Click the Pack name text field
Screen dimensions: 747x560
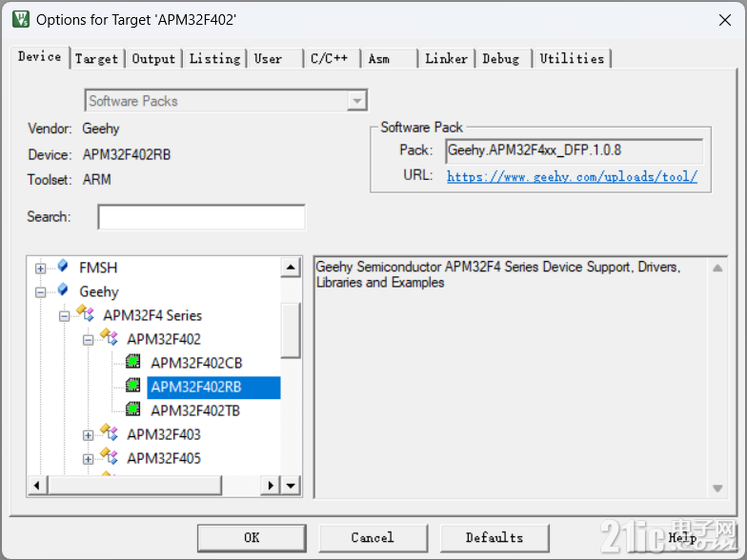point(574,151)
